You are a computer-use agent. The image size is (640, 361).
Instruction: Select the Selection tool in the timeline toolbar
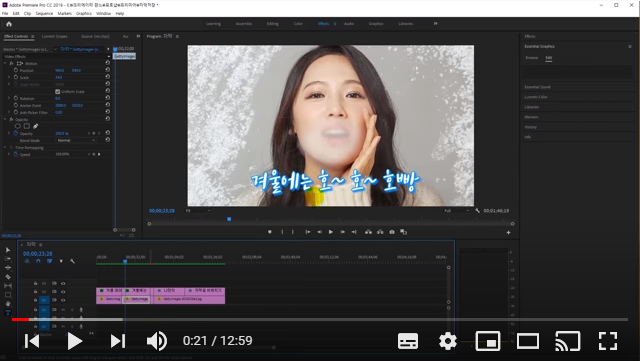tap(8, 250)
